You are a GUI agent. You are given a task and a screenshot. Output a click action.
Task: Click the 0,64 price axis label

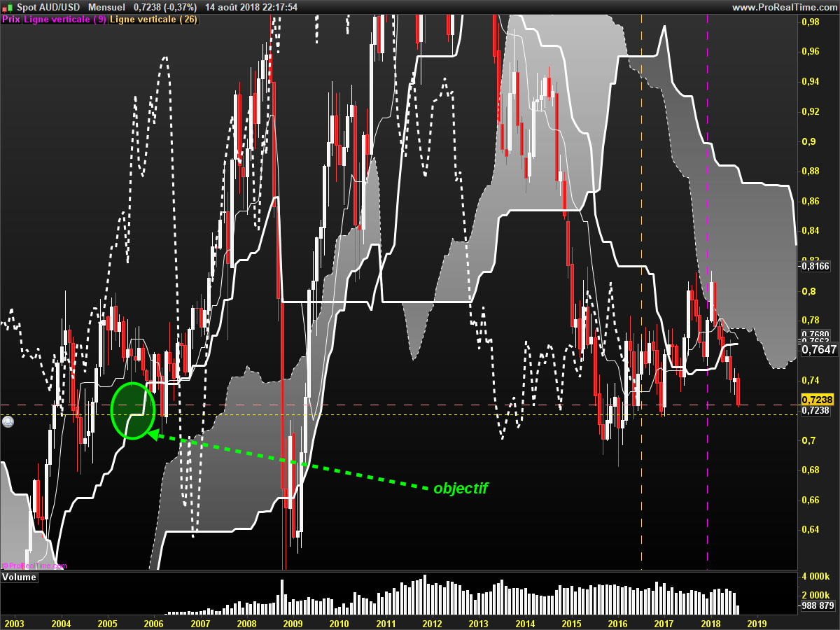coord(811,529)
